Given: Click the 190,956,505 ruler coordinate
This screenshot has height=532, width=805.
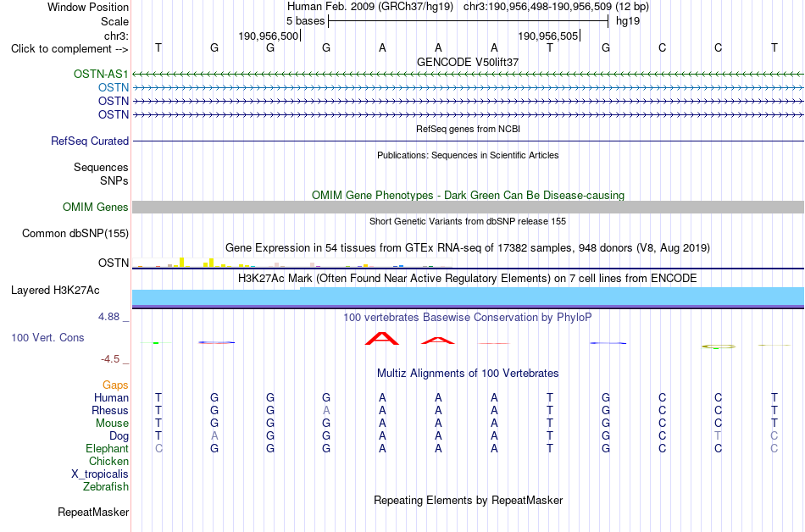Looking at the screenshot, I should tap(548, 36).
